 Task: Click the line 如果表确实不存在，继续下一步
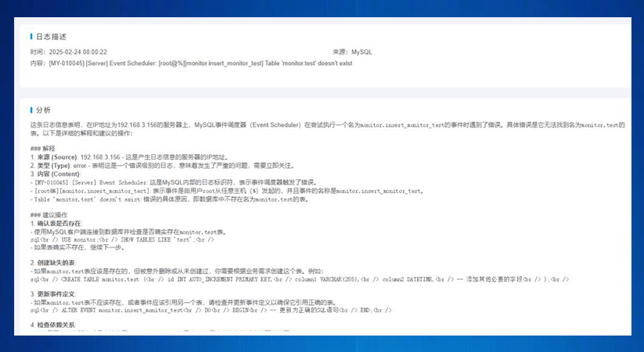pyautogui.click(x=77, y=248)
